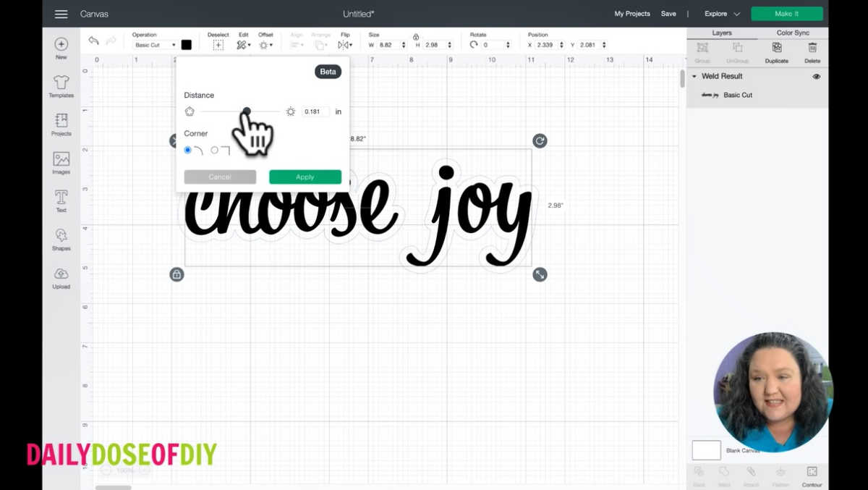868x490 pixels.
Task: Click the vertical canvas scrollbar
Action: point(683,78)
